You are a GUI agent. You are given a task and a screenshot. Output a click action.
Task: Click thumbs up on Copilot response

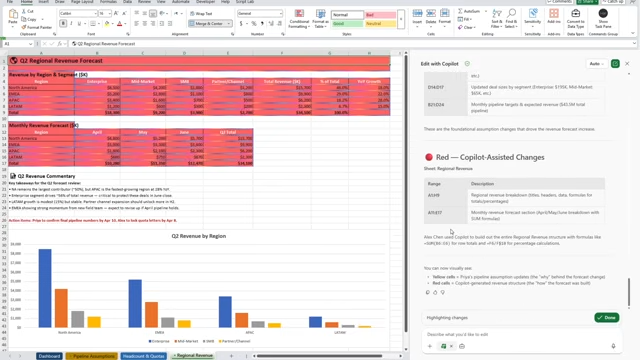click(435, 292)
